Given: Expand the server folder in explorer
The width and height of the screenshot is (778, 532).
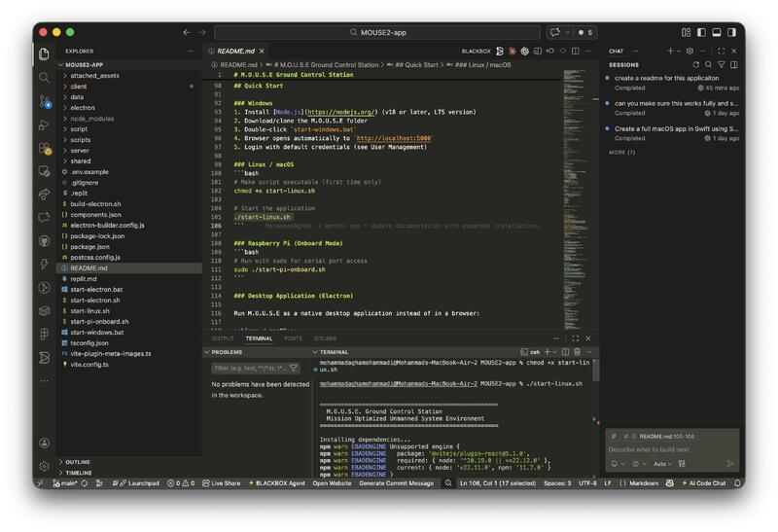Looking at the screenshot, I should point(80,151).
